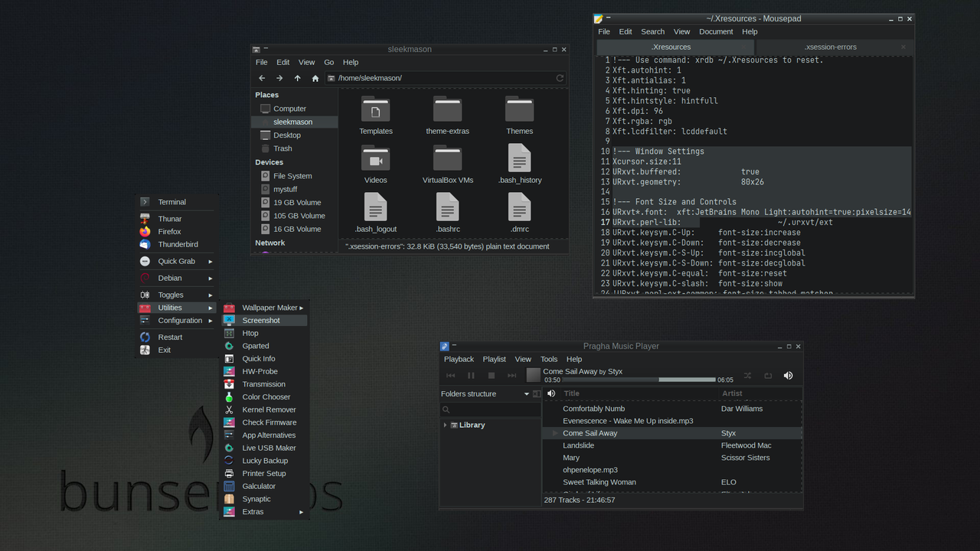980x551 pixels.
Task: Open Mousepad Search menu
Action: coord(652,31)
